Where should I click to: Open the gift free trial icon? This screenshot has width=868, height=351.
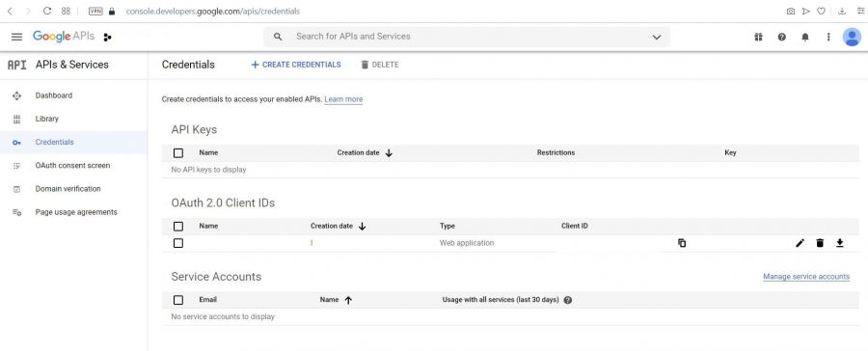click(758, 37)
